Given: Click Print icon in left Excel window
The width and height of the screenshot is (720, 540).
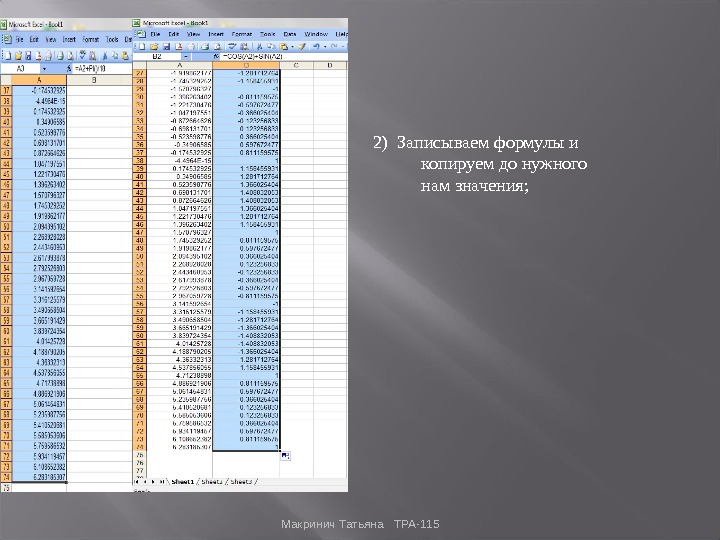Looking at the screenshot, I should click(60, 56).
